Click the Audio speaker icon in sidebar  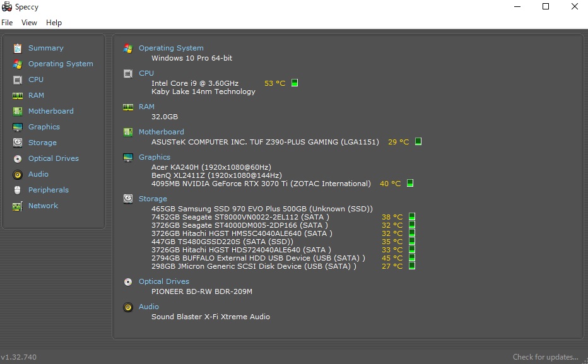pos(18,174)
